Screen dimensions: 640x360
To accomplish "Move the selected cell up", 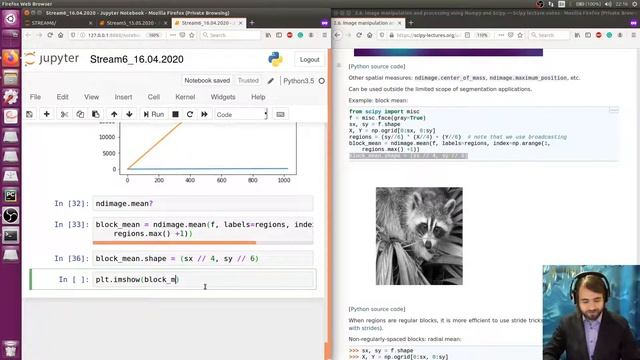I will pyautogui.click(x=114, y=114).
